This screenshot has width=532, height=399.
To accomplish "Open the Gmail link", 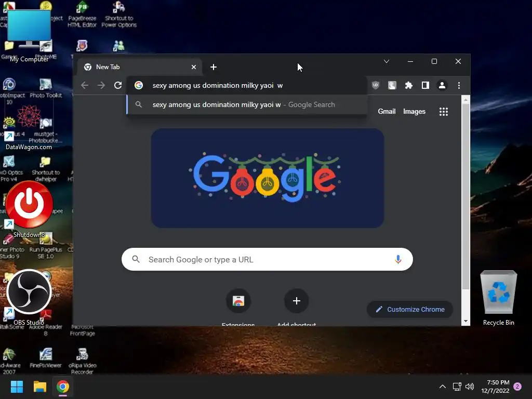I will pos(387,111).
